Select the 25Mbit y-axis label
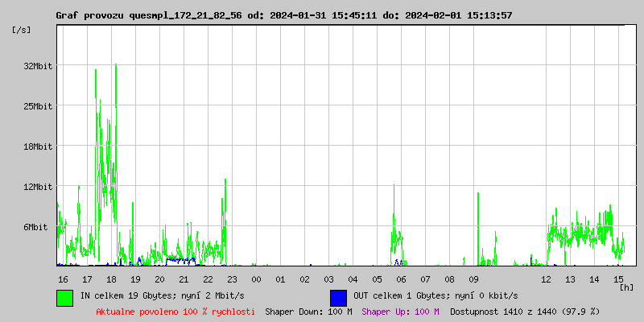Image resolution: width=644 pixels, height=322 pixels. coord(38,106)
